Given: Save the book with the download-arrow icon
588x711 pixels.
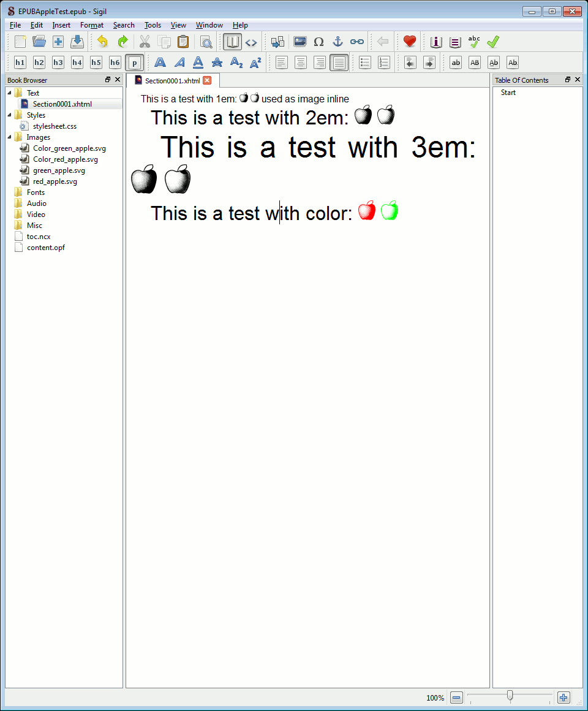Looking at the screenshot, I should [x=77, y=42].
